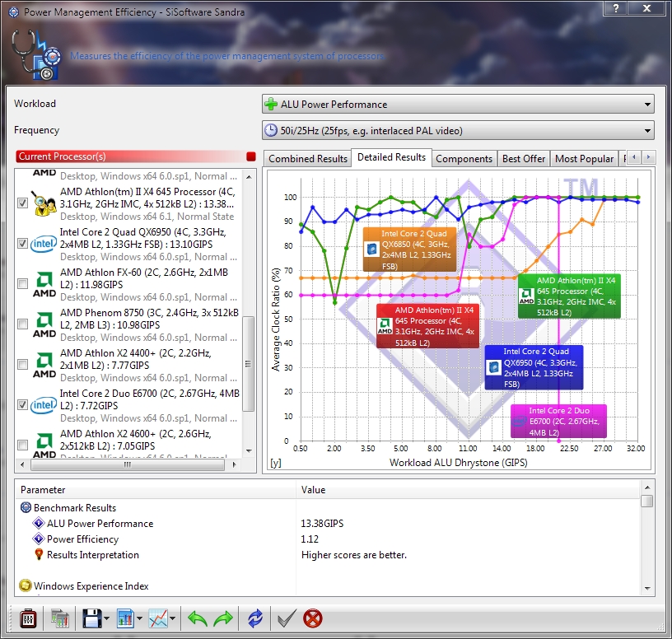The image size is (672, 639).
Task: Check the AMD Athlon X2 4600+ checkbox
Action: [23, 445]
